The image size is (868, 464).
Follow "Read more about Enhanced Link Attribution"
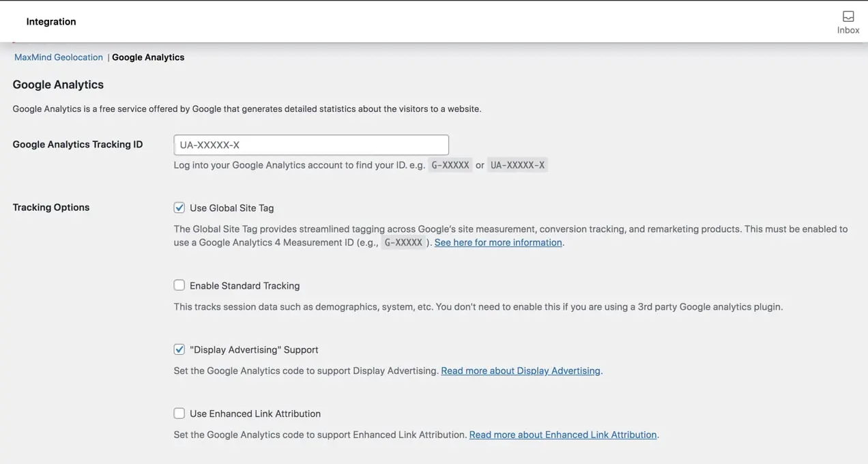pyautogui.click(x=563, y=435)
